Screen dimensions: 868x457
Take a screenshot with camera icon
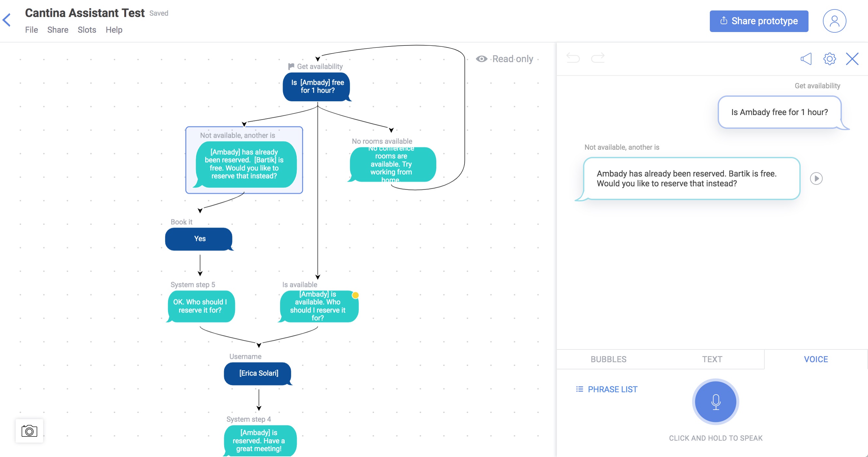click(29, 431)
